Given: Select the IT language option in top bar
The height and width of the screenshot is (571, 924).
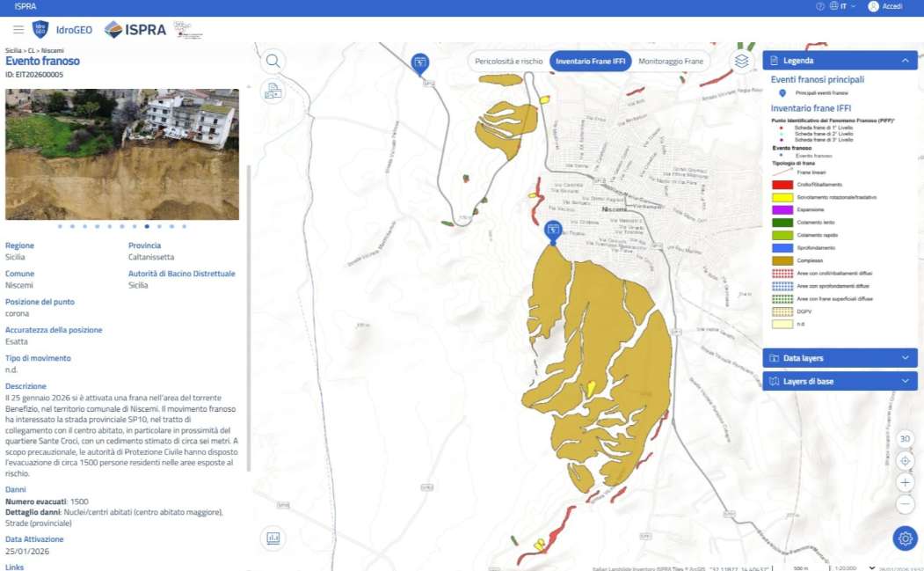Looking at the screenshot, I should pyautogui.click(x=843, y=7).
